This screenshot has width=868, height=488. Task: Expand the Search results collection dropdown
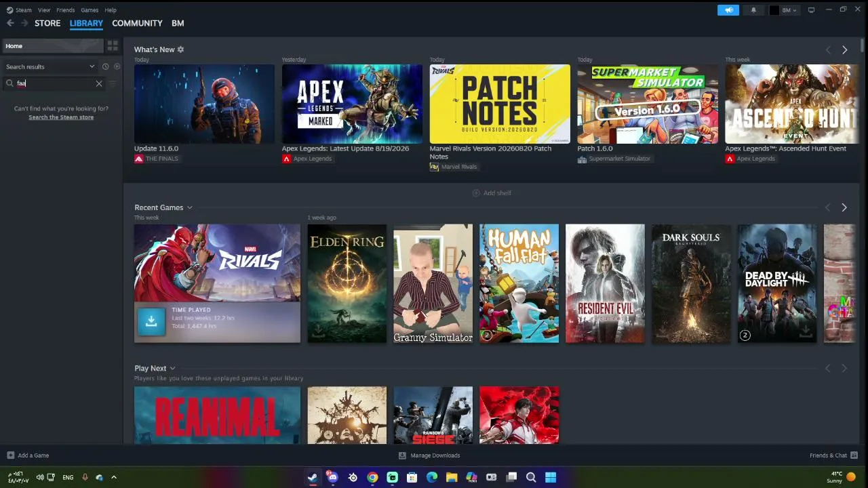click(92, 66)
